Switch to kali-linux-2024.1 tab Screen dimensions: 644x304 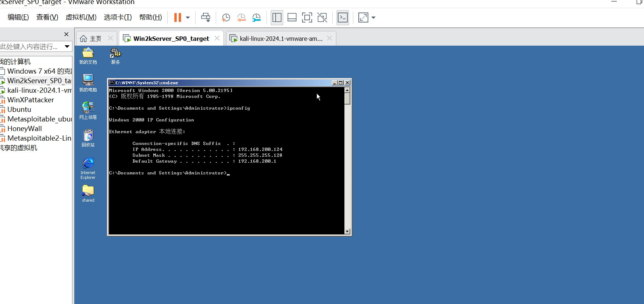[281, 39]
